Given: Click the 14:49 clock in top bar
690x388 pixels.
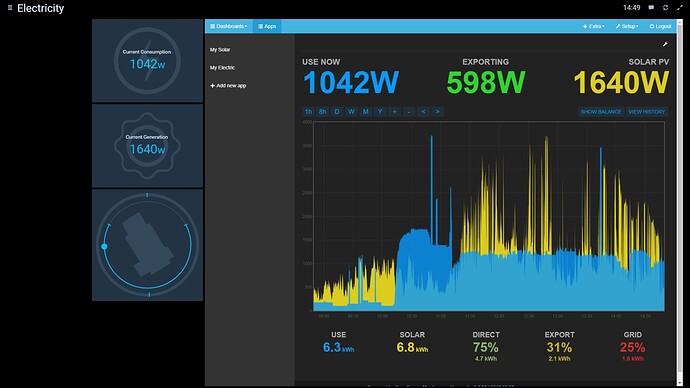Looking at the screenshot, I should coord(631,7).
